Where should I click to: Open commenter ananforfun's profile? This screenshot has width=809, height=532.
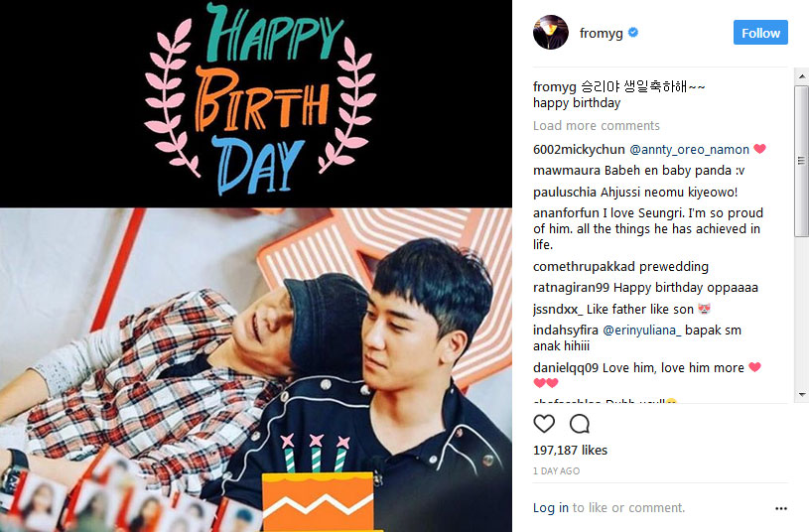pos(566,213)
